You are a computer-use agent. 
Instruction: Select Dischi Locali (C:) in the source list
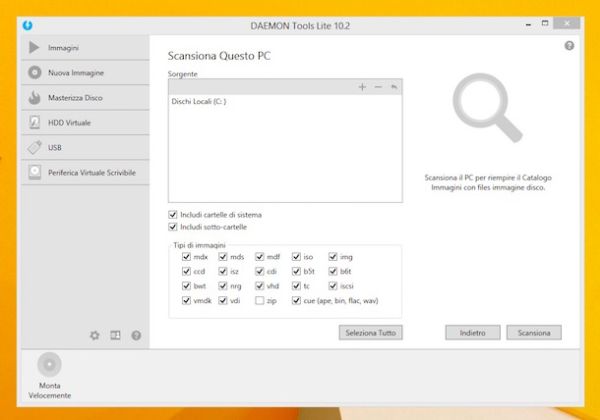(x=199, y=102)
